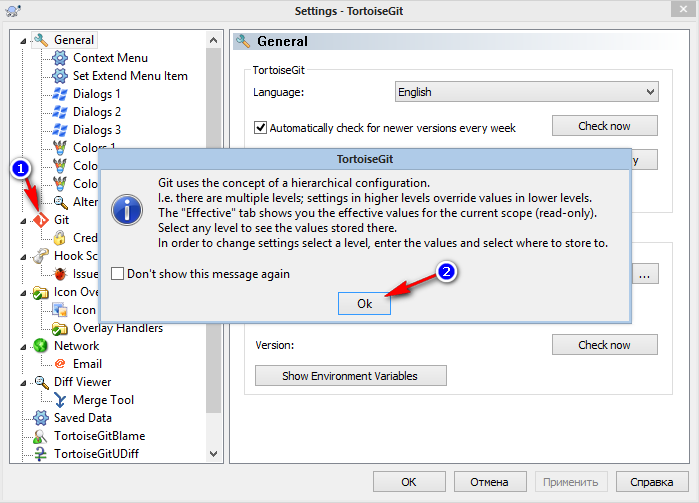699x503 pixels.
Task: Click the wrench icon in General header
Action: click(243, 41)
